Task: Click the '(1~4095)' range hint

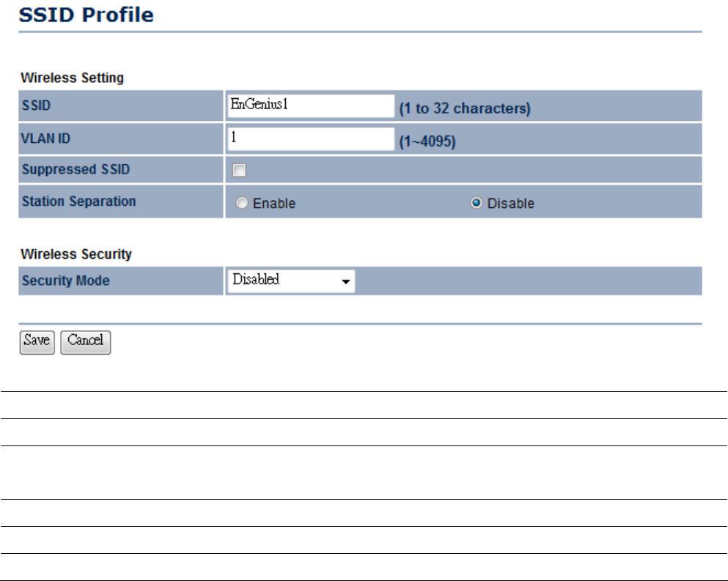Action: (x=427, y=141)
